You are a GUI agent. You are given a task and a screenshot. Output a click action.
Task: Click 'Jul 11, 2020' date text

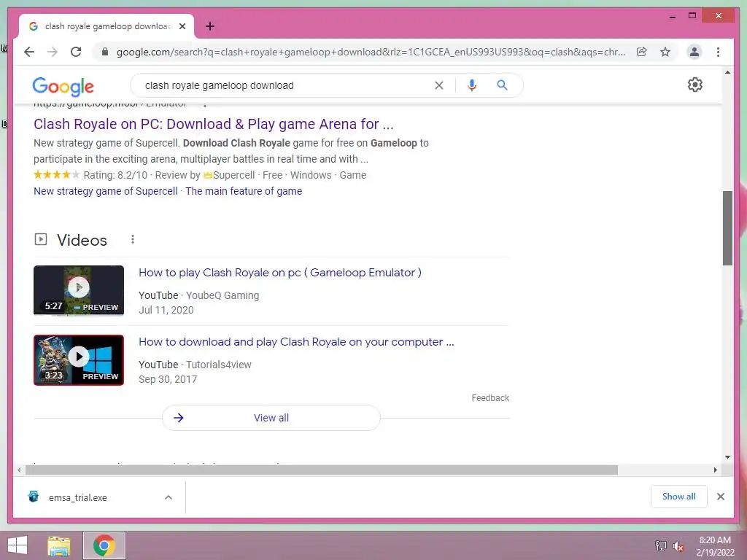click(x=166, y=310)
